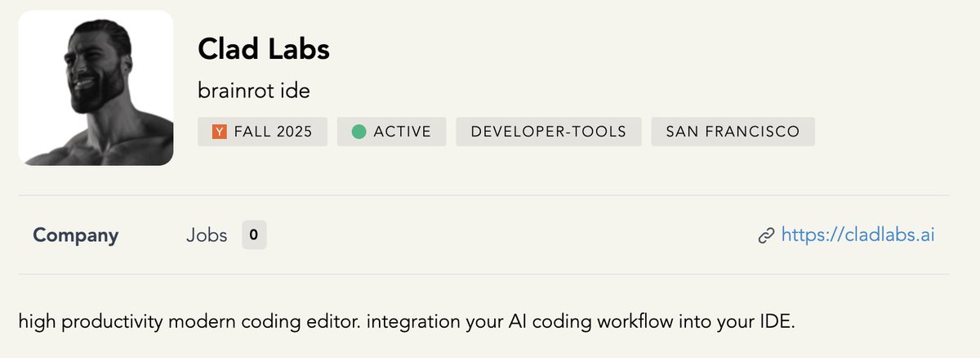This screenshot has width=980, height=358.
Task: Switch to the Company tab
Action: (x=76, y=235)
